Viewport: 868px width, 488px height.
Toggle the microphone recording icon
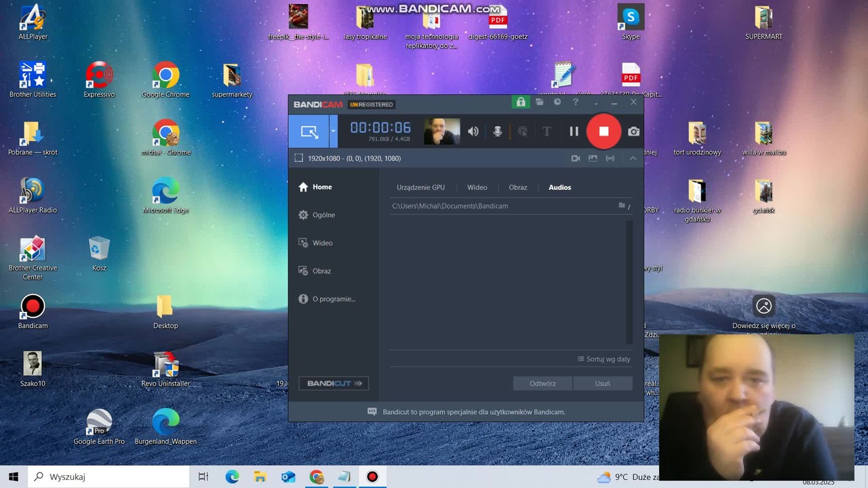point(498,131)
